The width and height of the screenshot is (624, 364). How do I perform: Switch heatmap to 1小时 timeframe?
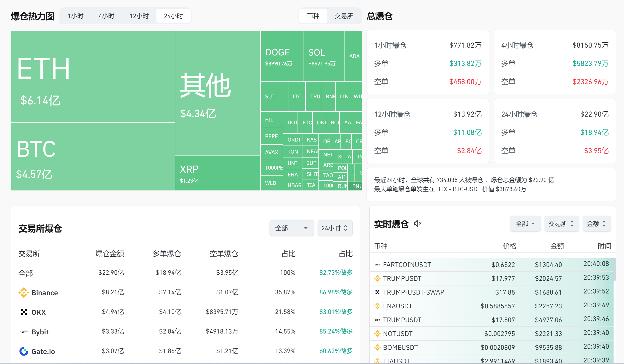coord(75,16)
